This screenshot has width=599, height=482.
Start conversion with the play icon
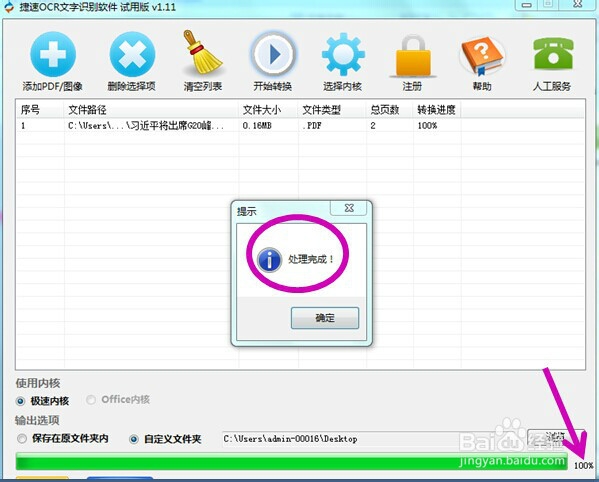(273, 54)
